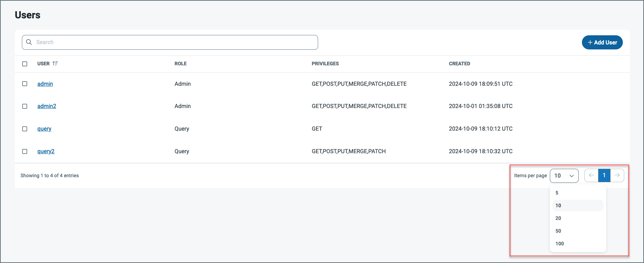Pick 50 from items per page list
Image resolution: width=644 pixels, height=263 pixels.
point(558,231)
